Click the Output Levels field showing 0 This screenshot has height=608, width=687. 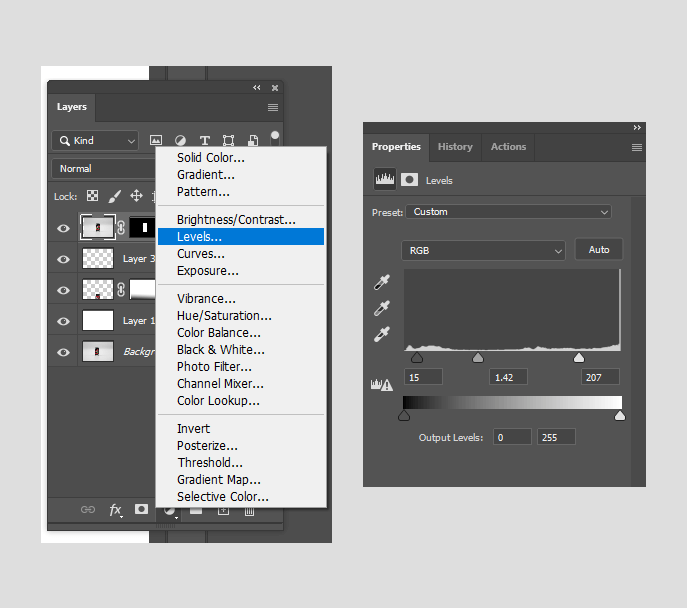click(512, 437)
